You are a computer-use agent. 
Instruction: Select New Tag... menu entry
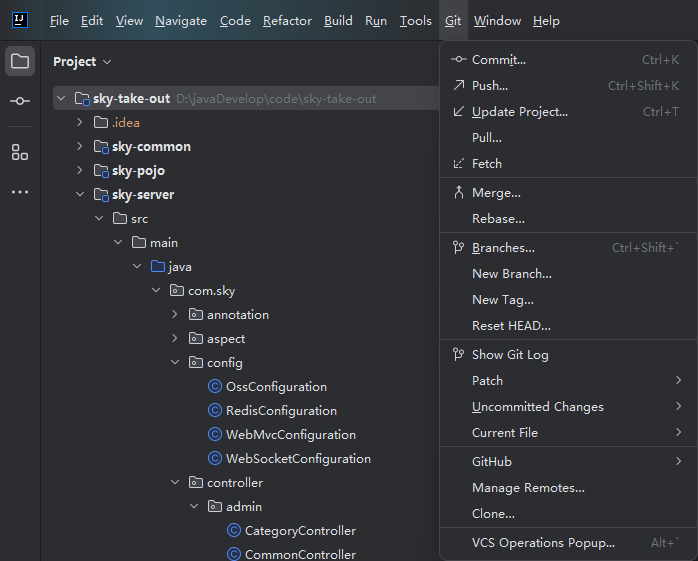coord(568,300)
